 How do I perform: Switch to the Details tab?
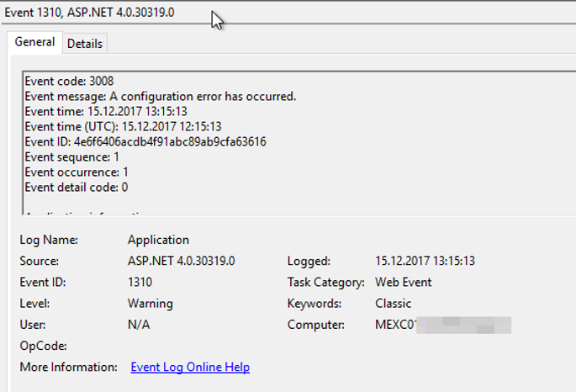(x=84, y=43)
